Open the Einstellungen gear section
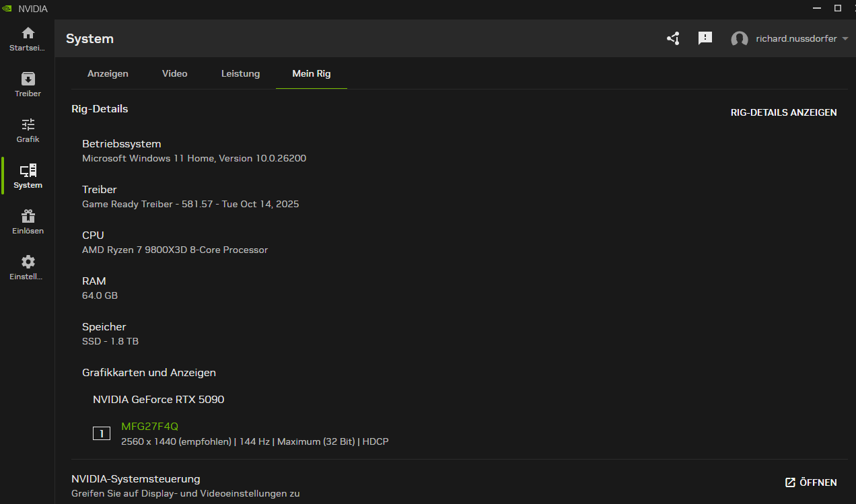 pos(28,268)
